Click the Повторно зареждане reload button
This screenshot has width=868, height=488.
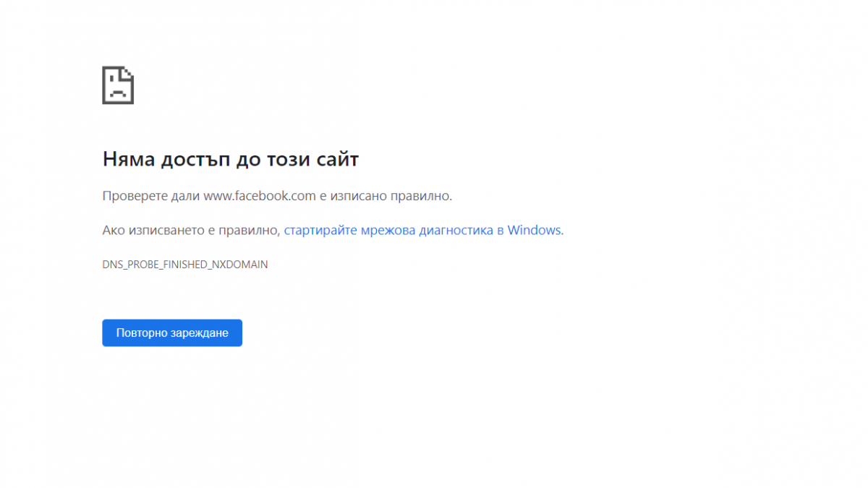click(172, 333)
